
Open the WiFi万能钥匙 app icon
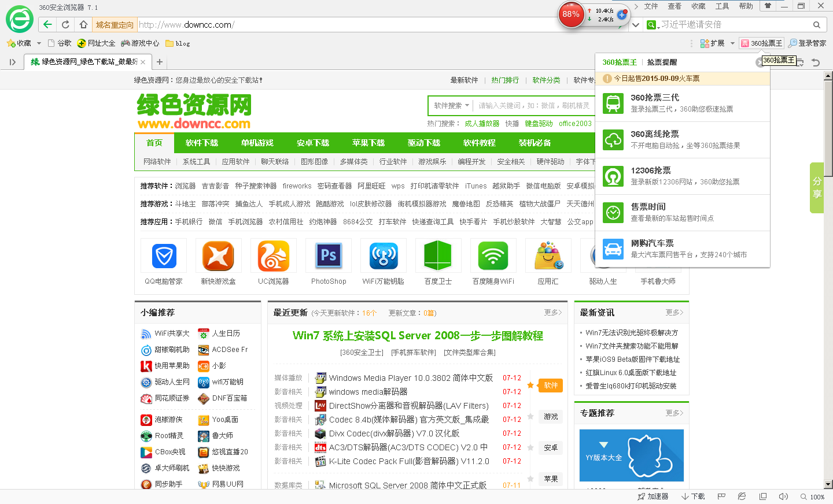coord(383,255)
